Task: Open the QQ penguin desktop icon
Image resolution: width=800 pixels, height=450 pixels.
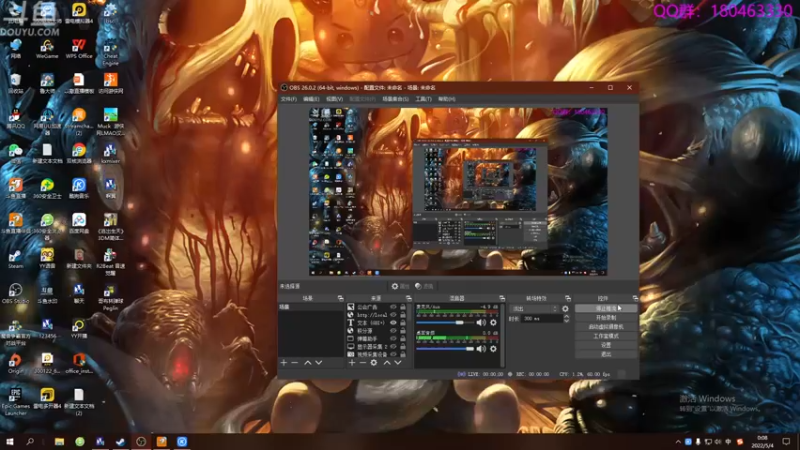Action: (15, 118)
